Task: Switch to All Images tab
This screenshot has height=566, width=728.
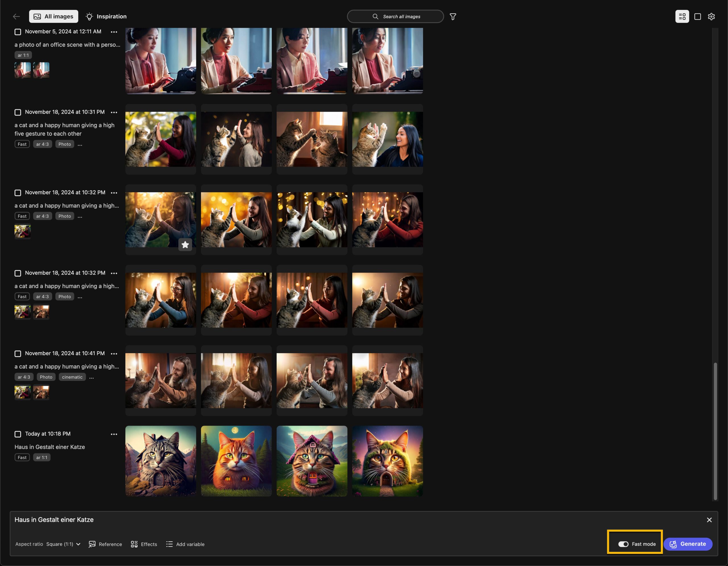Action: coord(54,16)
